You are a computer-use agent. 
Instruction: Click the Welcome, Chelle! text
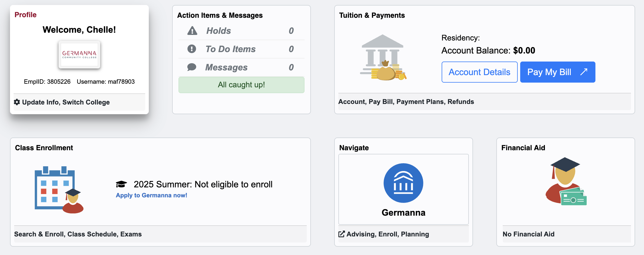79,30
